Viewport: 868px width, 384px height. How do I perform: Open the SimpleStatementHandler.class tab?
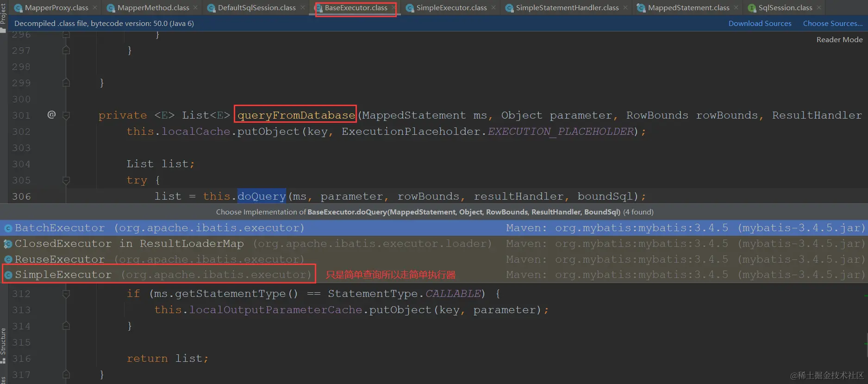567,8
